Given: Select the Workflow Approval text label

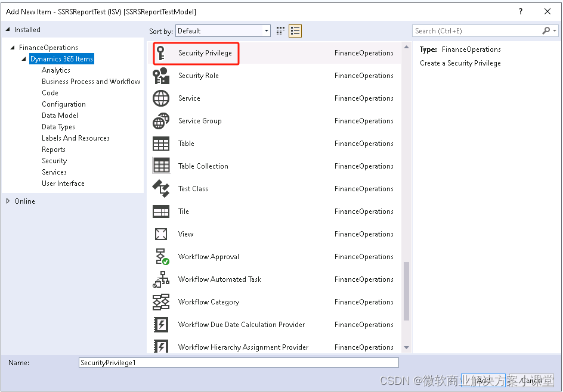Looking at the screenshot, I should point(209,257).
